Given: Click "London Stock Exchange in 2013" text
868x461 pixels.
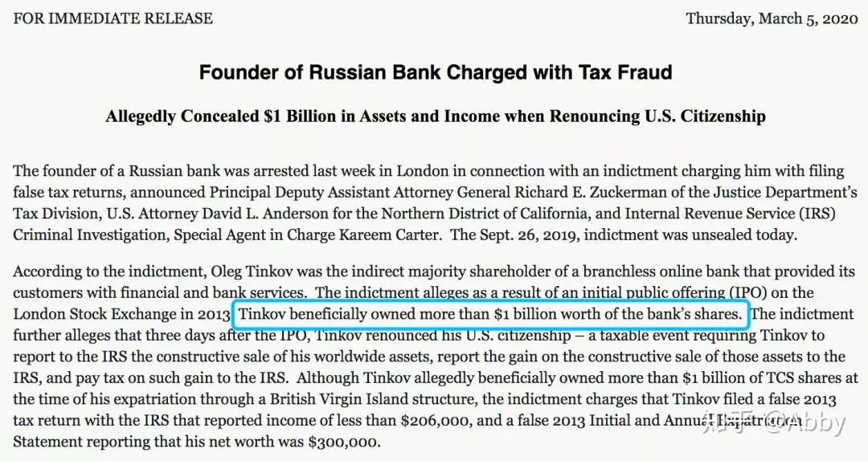Looking at the screenshot, I should 120,314.
